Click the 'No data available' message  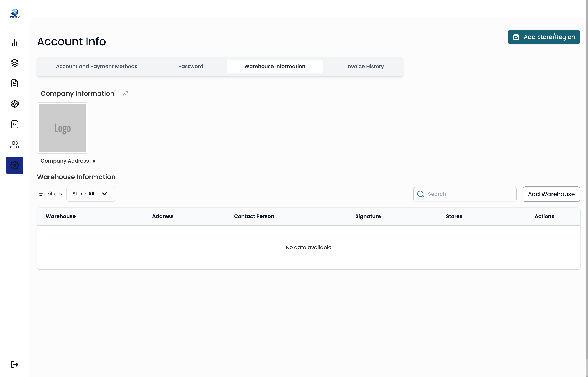coord(309,248)
